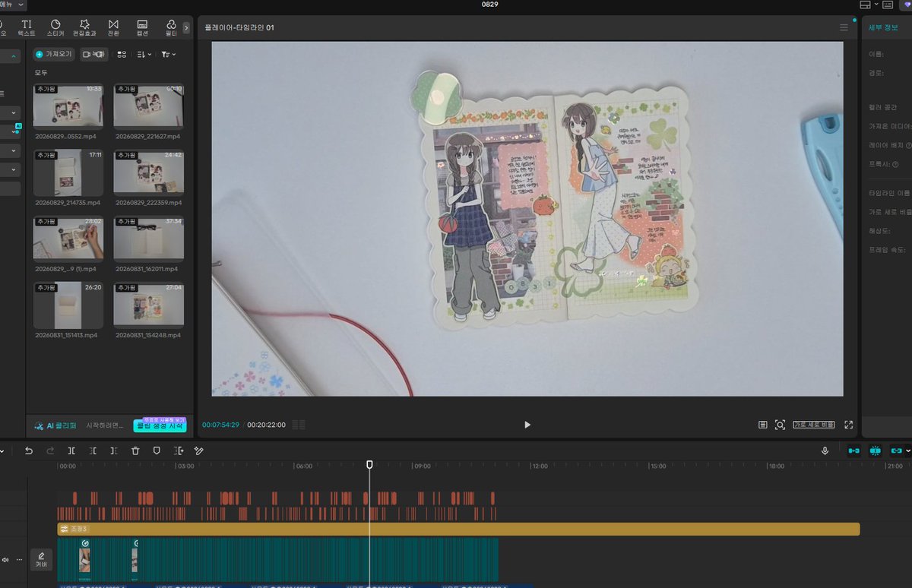
Task: Open the player panel hamburger menu
Action: tap(844, 27)
